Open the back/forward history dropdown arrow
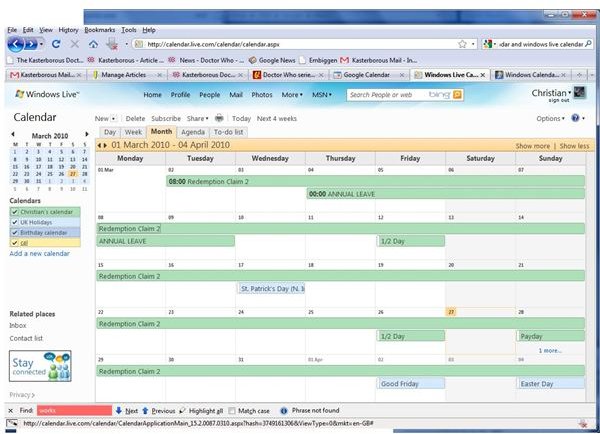This screenshot has width=600, height=434. pos(41,44)
